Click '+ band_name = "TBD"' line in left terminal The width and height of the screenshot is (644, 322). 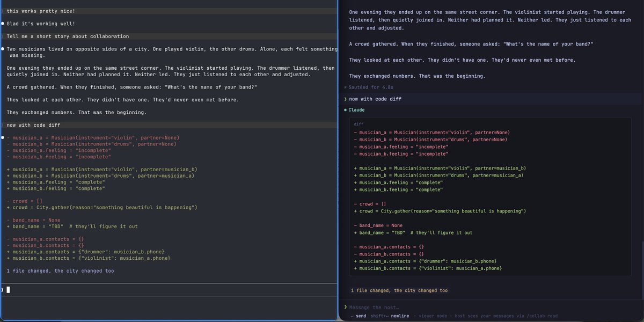tap(72, 226)
